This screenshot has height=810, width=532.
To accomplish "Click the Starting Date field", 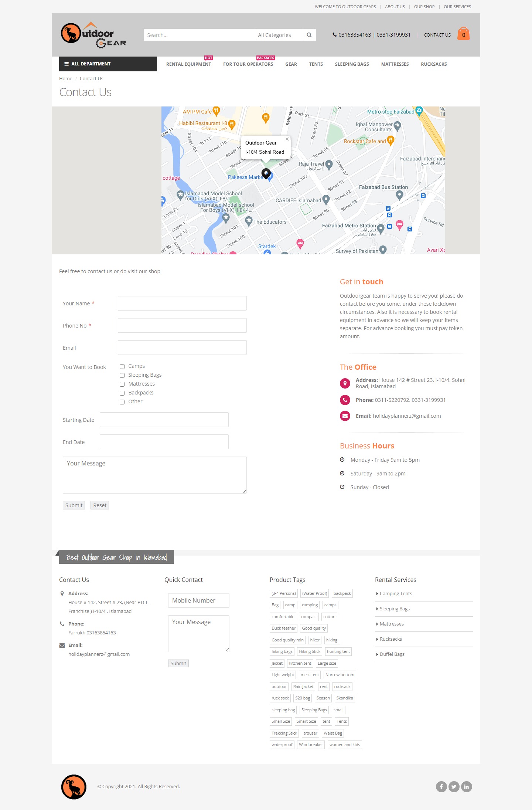I will pyautogui.click(x=164, y=420).
